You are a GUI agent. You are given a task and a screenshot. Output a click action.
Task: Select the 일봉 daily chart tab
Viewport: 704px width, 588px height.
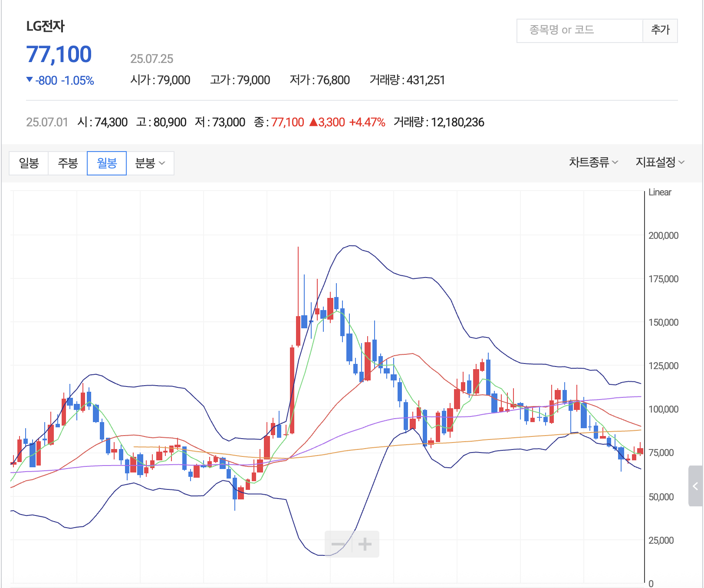tap(29, 163)
